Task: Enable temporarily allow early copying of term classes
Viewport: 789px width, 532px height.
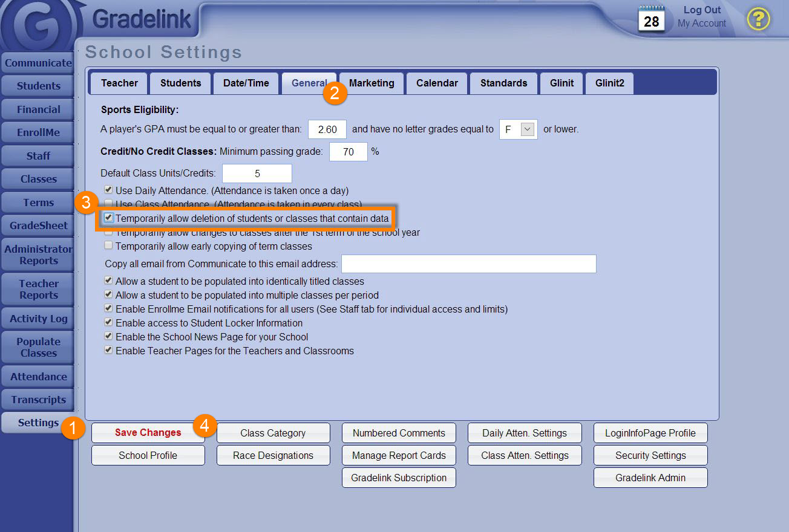Action: click(109, 245)
